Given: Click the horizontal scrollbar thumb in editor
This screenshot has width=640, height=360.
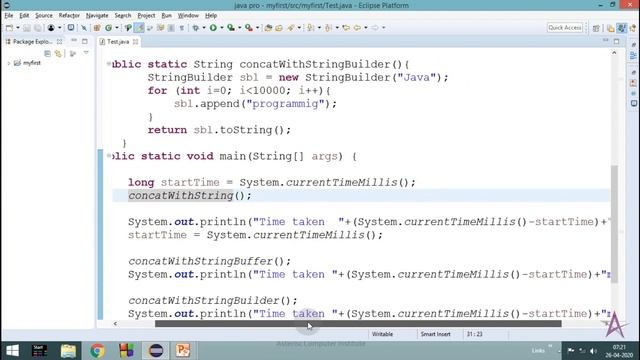Looking at the screenshot, I should click(358, 324).
